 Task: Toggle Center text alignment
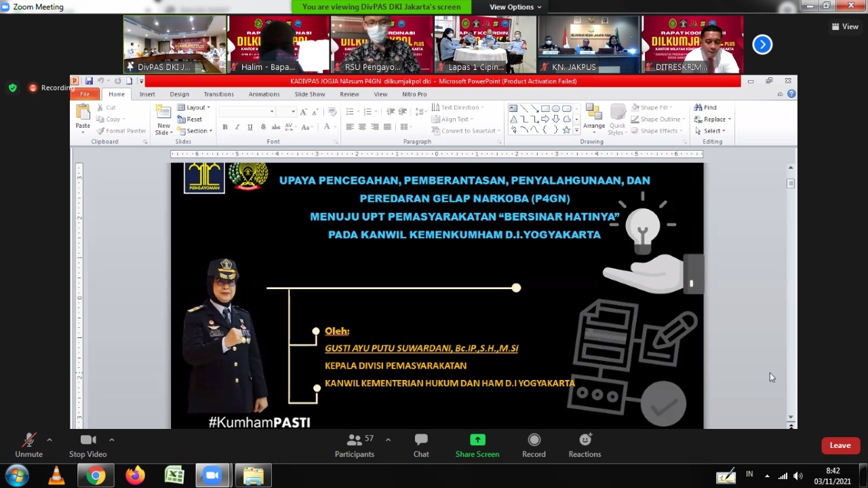pyautogui.click(x=362, y=127)
